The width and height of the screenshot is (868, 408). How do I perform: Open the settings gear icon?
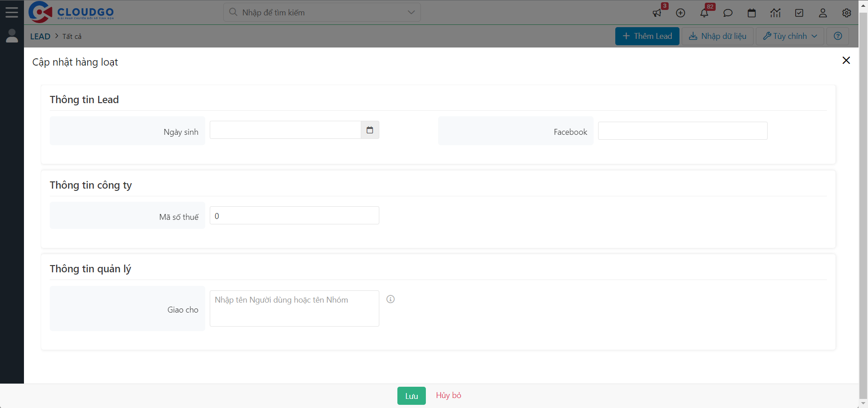[847, 13]
